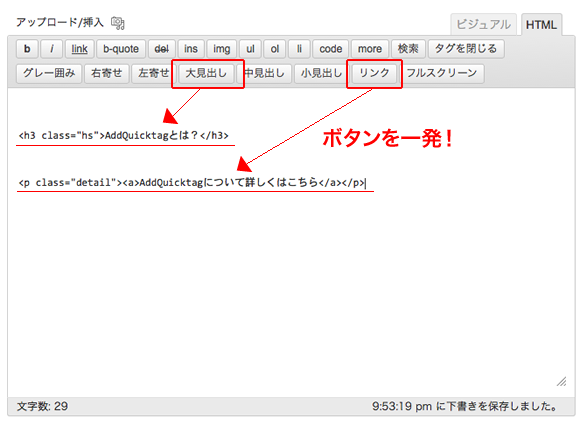Insert 大見出し heading tag
Screen dimensions: 580x426
tap(206, 73)
